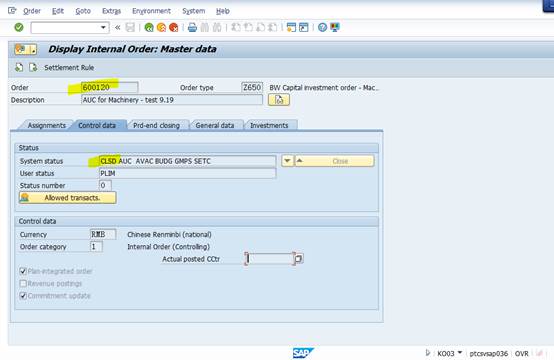Open the Help menu
Image resolution: width=554 pixels, height=360 pixels.
coord(223,11)
